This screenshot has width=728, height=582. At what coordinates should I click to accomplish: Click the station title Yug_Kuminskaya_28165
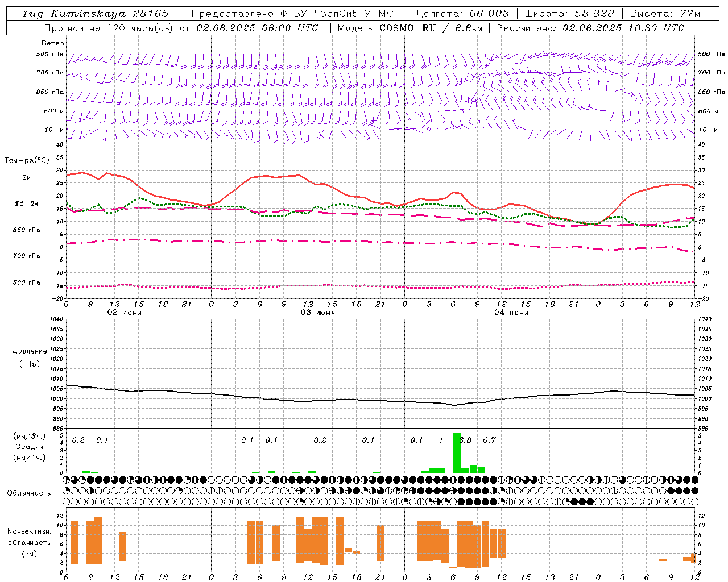pos(95,14)
